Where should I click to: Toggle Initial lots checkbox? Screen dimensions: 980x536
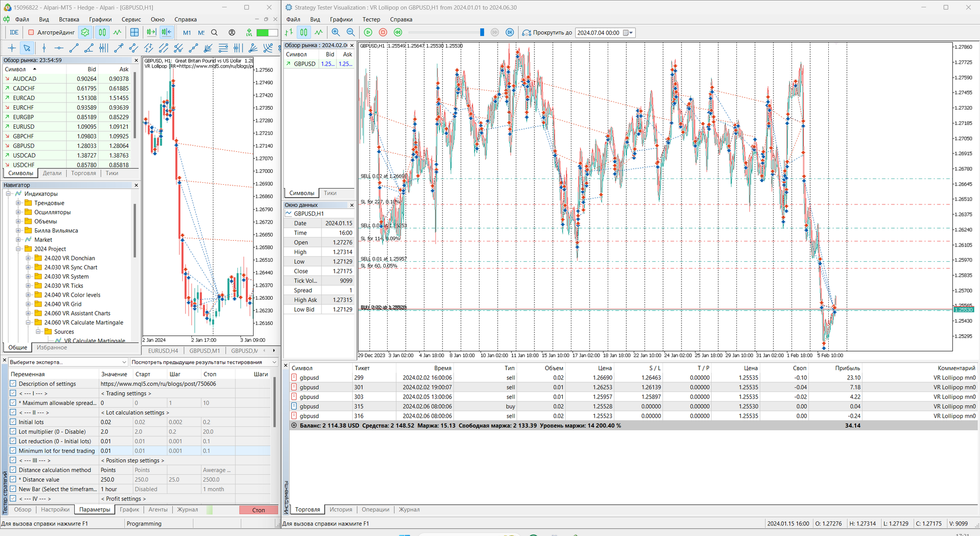pos(13,422)
